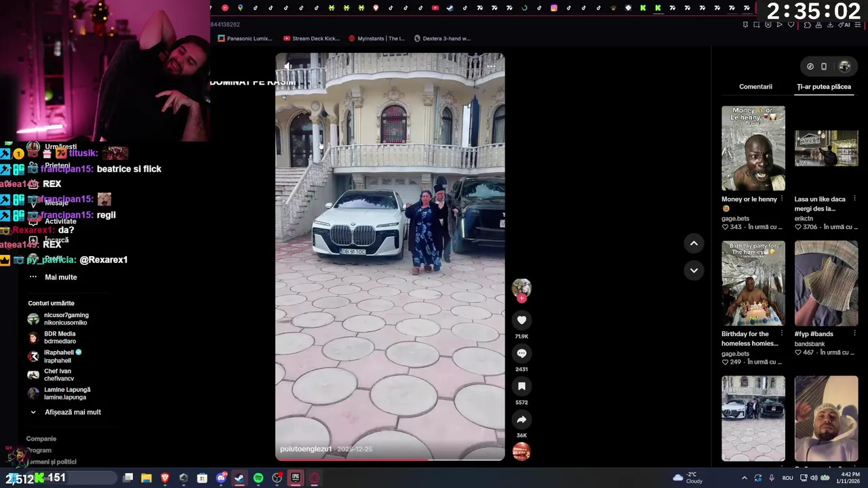Open the Companie footer link

pos(41,439)
